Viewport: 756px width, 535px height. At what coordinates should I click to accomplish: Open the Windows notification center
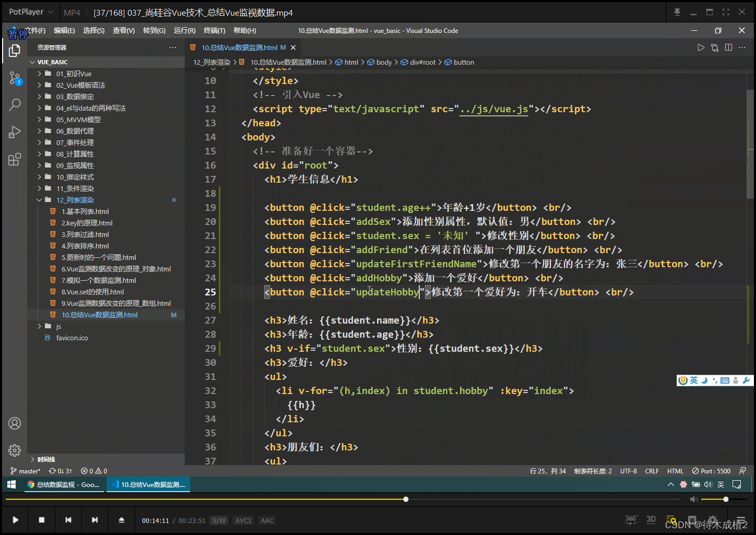737,484
